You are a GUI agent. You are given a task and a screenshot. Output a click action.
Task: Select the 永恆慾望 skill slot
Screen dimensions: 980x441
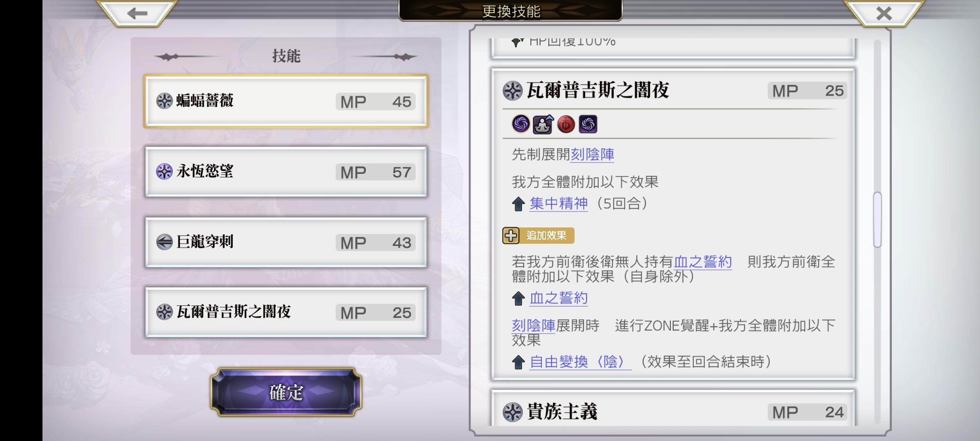click(x=286, y=171)
